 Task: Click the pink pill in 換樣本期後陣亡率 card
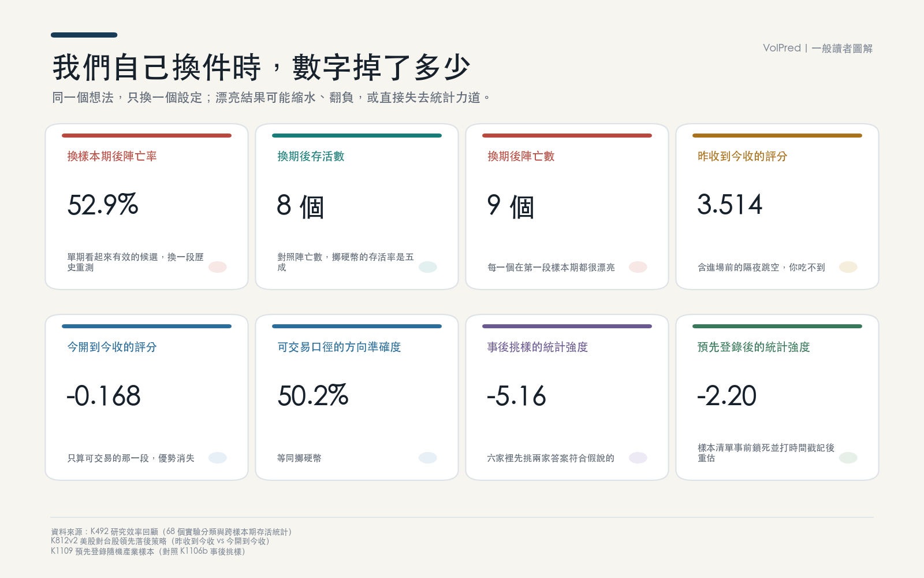pyautogui.click(x=218, y=267)
